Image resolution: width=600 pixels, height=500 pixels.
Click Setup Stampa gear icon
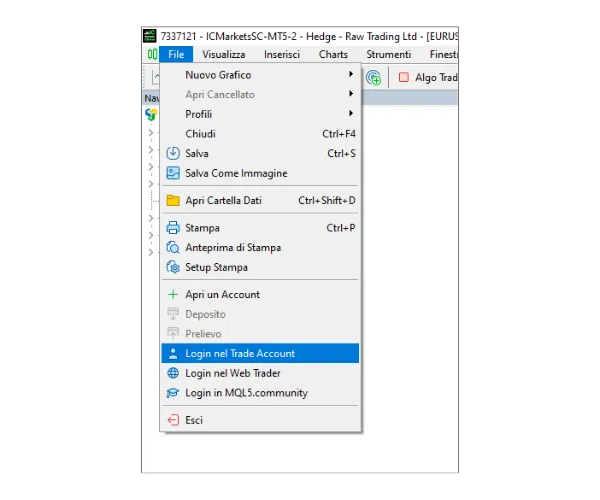click(173, 267)
